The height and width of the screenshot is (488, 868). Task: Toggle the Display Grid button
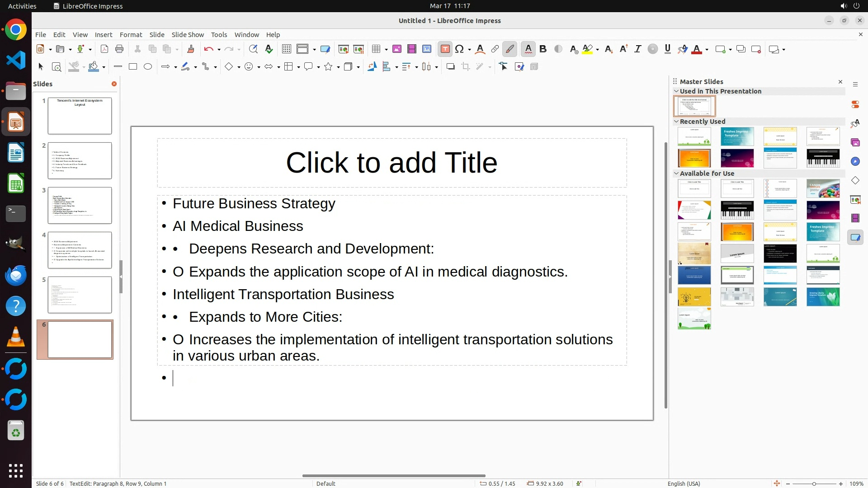(x=286, y=49)
